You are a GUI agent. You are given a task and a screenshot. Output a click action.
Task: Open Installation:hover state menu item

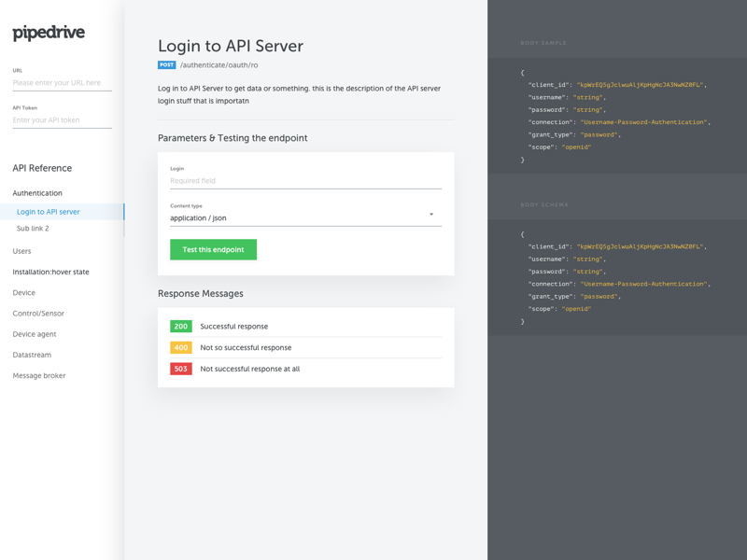[50, 272]
